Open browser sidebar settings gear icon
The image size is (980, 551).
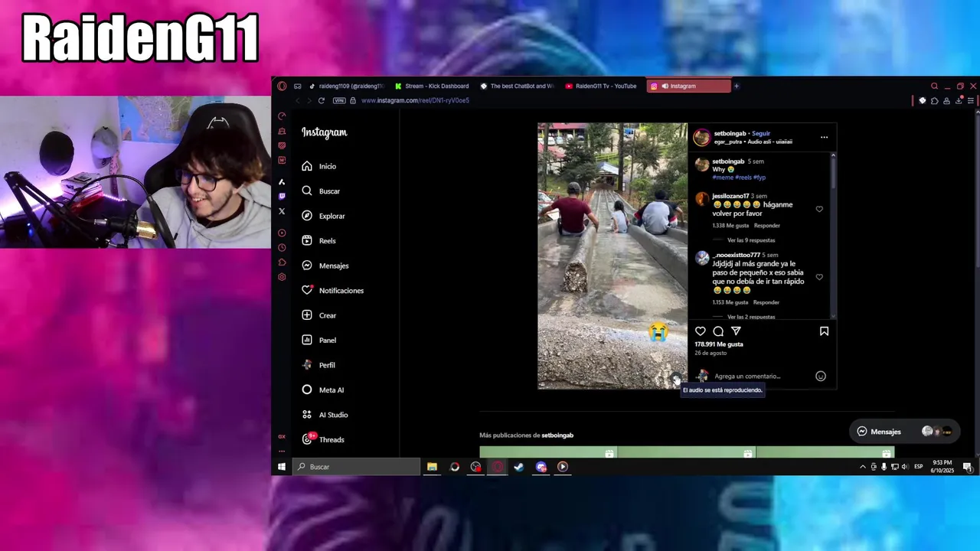coord(282,277)
